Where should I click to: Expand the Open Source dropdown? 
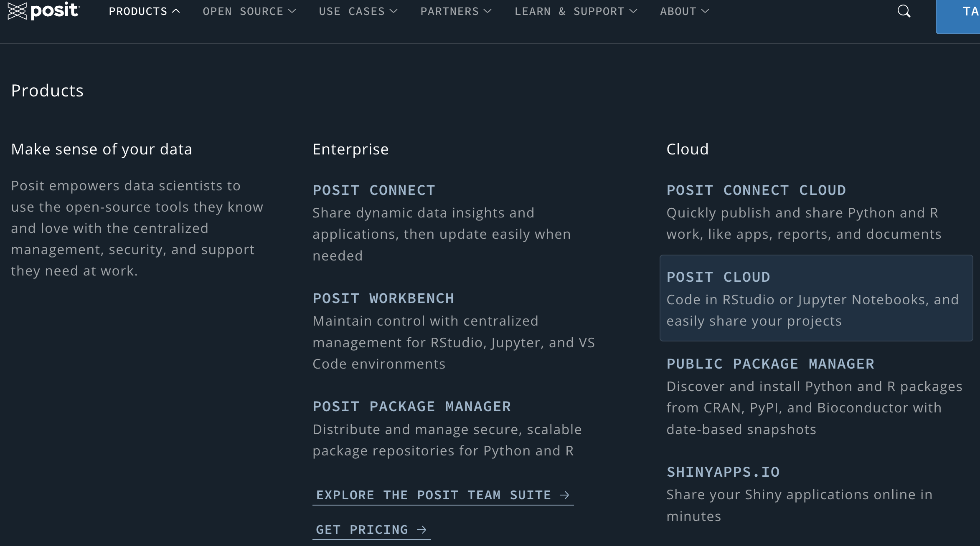point(249,11)
